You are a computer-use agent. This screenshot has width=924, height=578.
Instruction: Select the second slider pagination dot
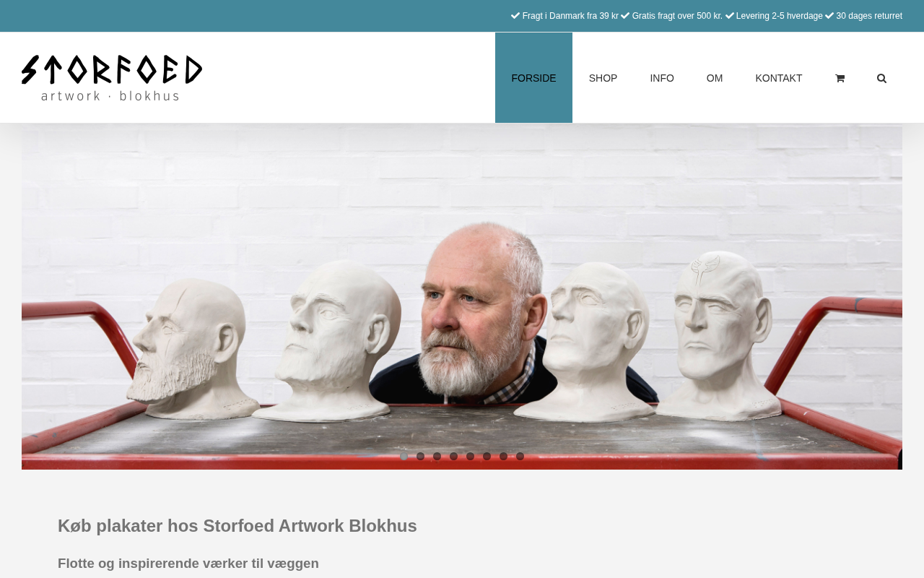click(x=421, y=457)
